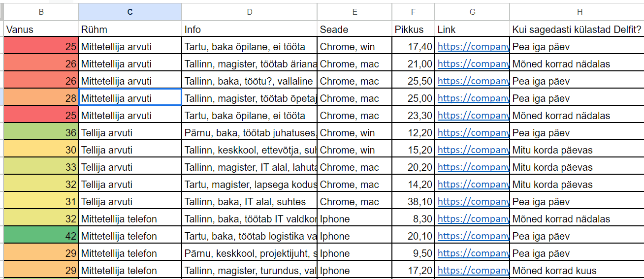
Task: Click the 'Chrome, win' cell in age 36 row
Action: point(355,133)
